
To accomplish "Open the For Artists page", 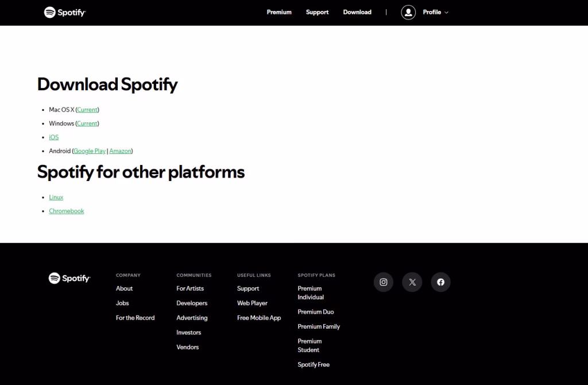I will click(x=190, y=288).
